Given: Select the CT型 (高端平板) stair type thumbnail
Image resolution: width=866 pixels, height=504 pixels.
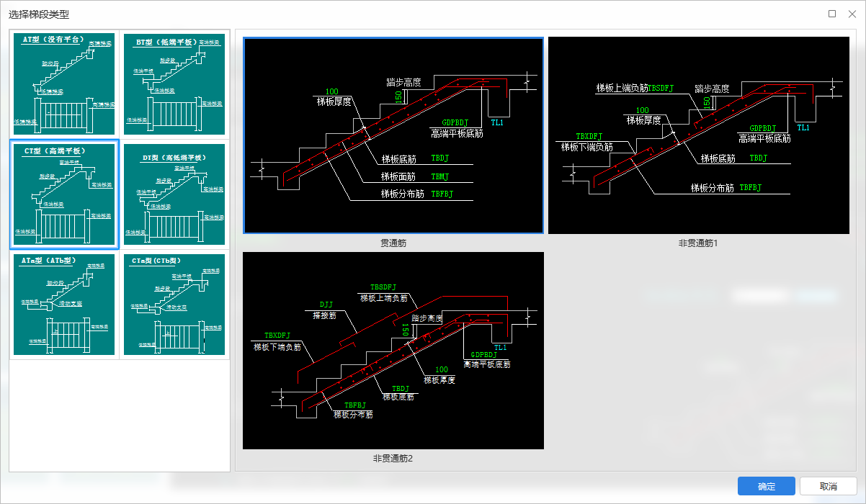Looking at the screenshot, I should tap(64, 194).
